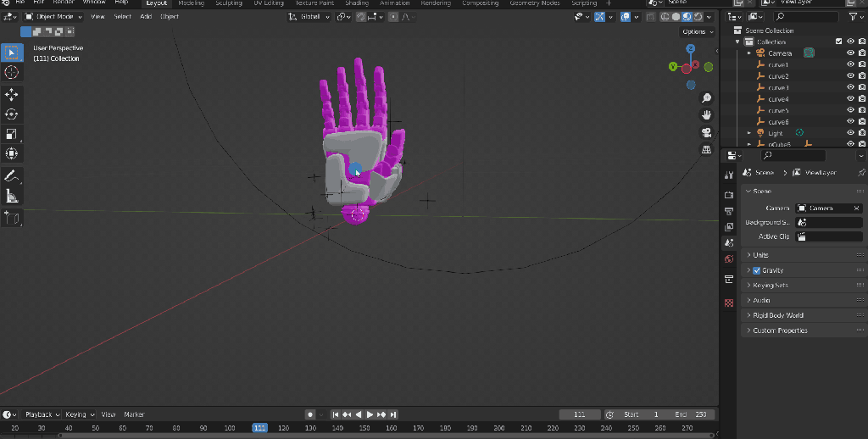868x439 pixels.
Task: Open the Add menu in viewport header
Action: pos(146,16)
